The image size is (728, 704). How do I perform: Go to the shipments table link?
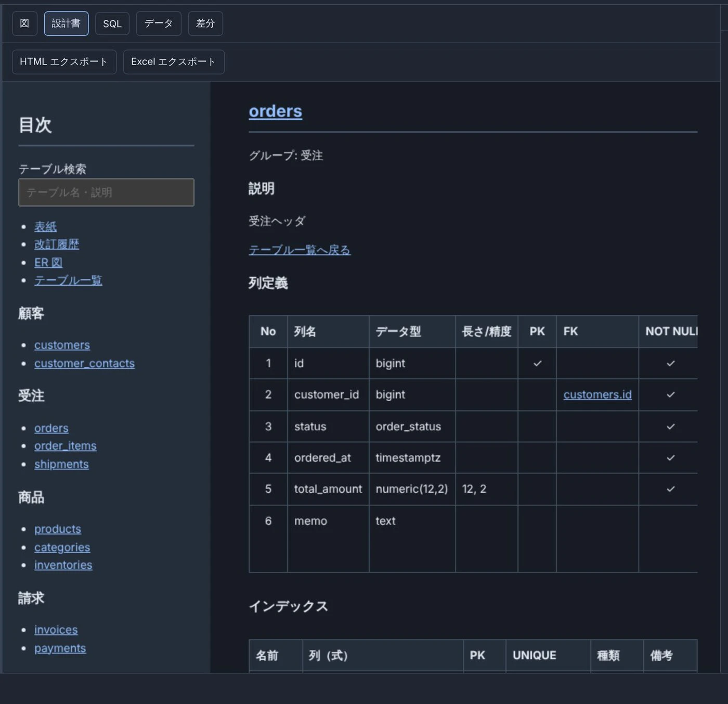61,464
